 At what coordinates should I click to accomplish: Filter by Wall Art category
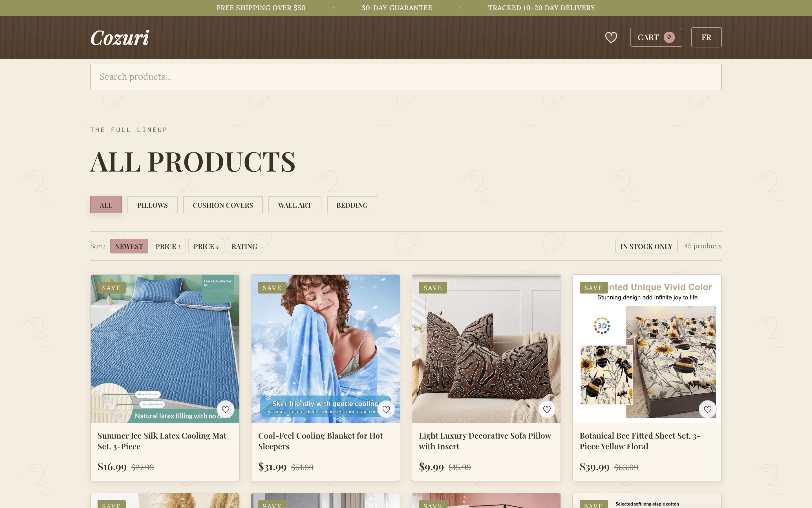point(295,205)
